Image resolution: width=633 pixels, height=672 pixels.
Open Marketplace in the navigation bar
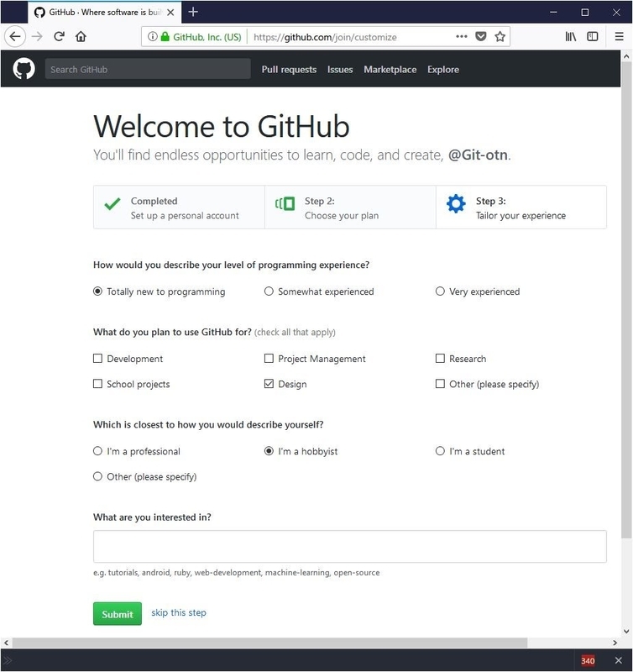click(x=390, y=70)
